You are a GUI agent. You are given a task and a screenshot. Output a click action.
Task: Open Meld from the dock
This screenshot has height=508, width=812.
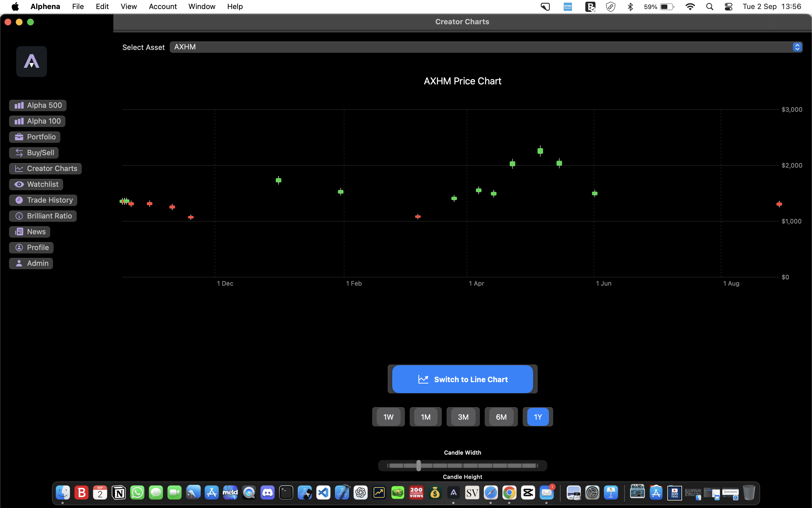(x=230, y=492)
